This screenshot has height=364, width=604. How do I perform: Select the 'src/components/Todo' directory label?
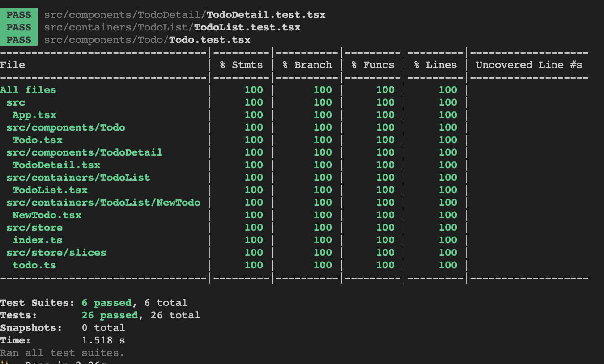pyautogui.click(x=66, y=127)
